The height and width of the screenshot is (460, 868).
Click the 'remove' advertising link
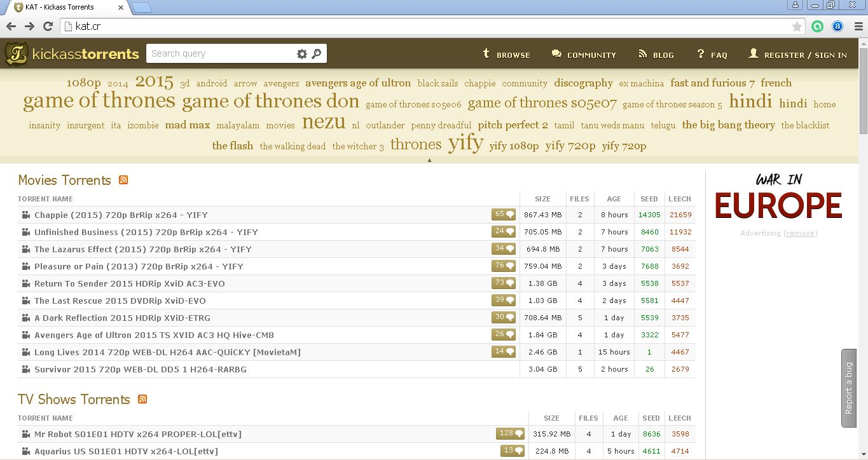tap(801, 233)
